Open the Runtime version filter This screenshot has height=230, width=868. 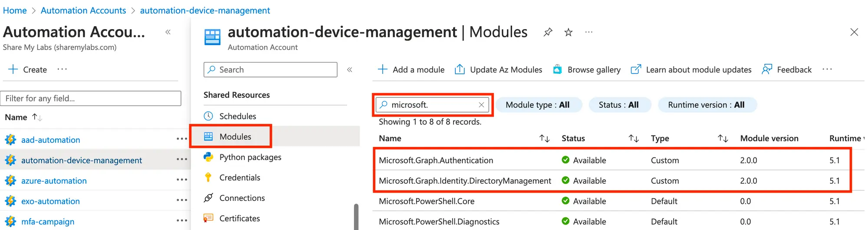pos(706,105)
